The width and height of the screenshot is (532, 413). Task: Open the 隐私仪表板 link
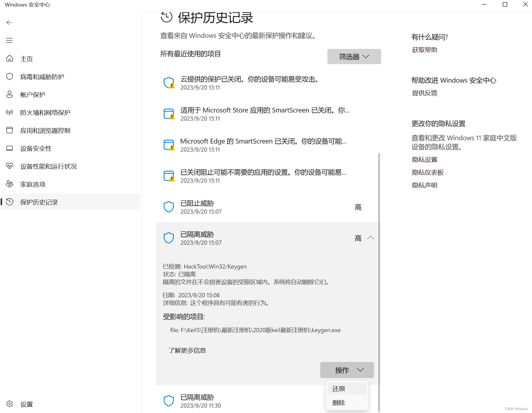tap(428, 172)
